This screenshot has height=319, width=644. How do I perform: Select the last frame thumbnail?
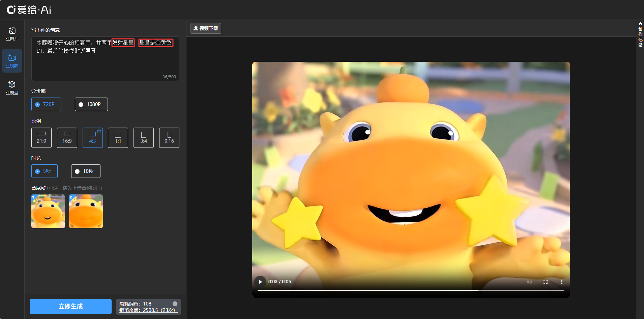pos(86,211)
